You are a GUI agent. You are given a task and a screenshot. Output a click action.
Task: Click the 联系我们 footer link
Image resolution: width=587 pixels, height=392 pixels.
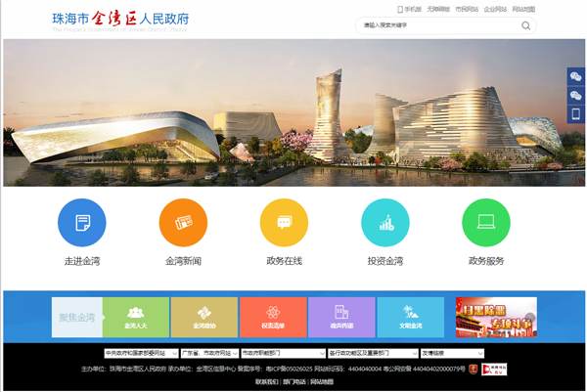click(266, 382)
